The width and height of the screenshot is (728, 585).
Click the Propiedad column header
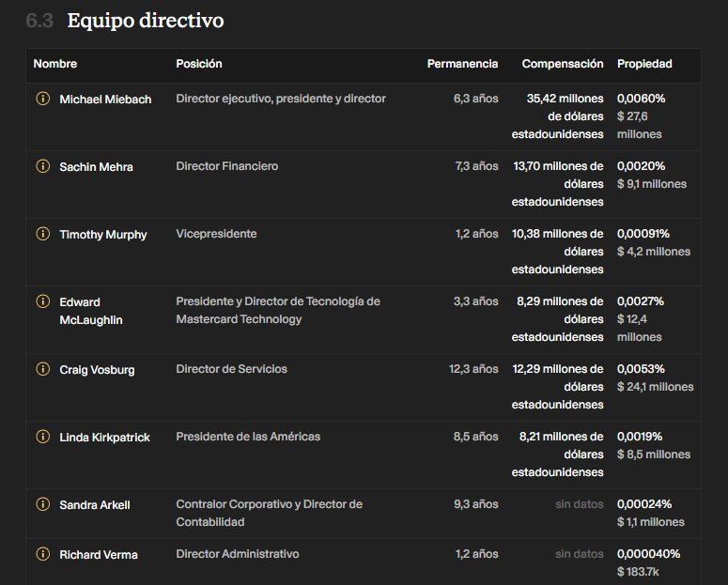pos(644,64)
